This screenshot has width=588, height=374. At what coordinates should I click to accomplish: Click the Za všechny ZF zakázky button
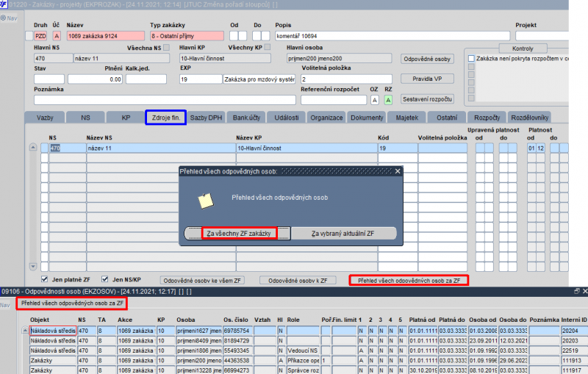click(239, 234)
